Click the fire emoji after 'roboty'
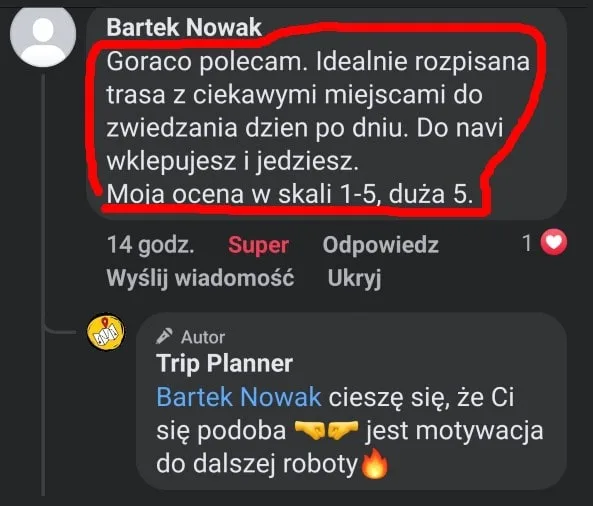The image size is (593, 506). tap(374, 464)
